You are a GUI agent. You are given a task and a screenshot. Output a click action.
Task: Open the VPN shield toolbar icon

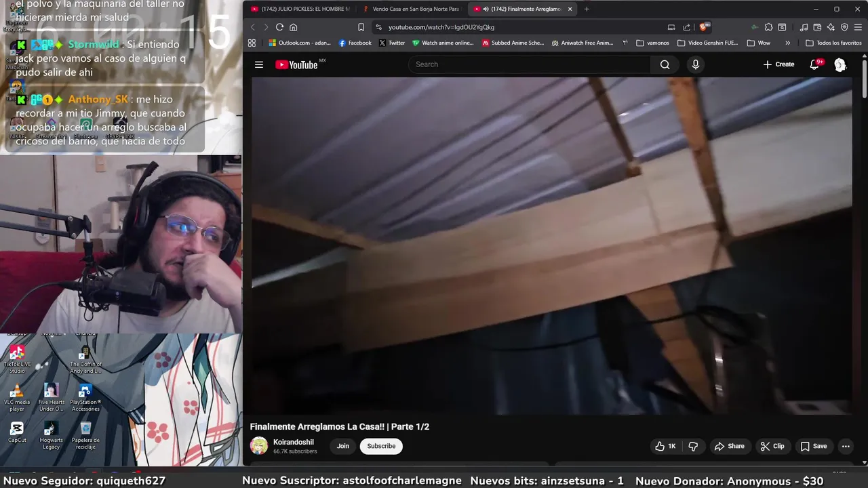(844, 27)
